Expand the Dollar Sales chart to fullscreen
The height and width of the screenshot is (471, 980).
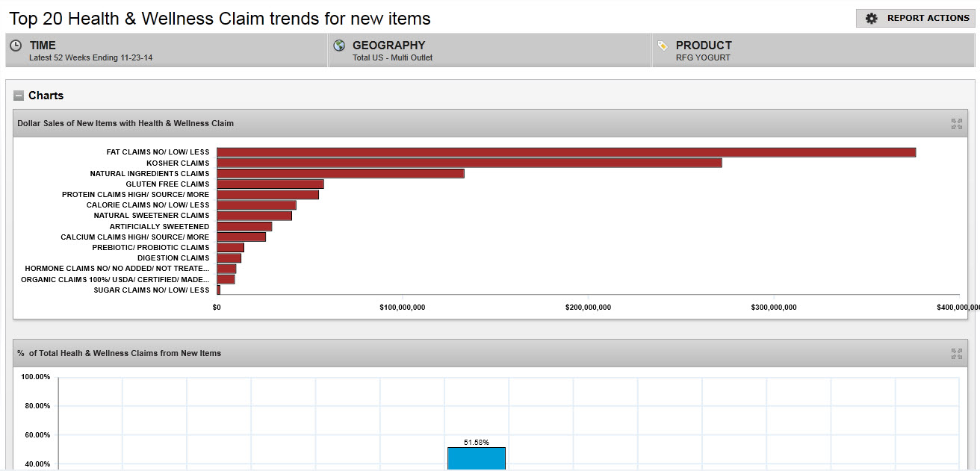tap(956, 124)
